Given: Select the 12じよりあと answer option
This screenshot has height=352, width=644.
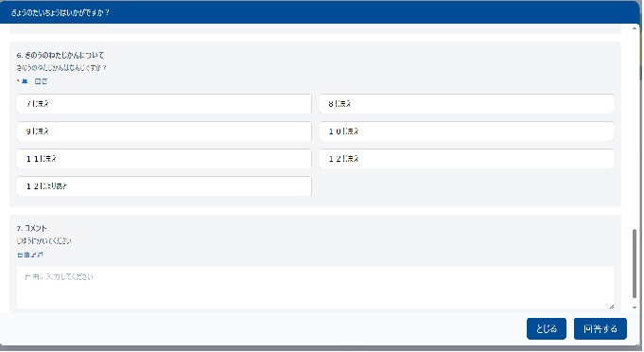Looking at the screenshot, I should coord(164,186).
